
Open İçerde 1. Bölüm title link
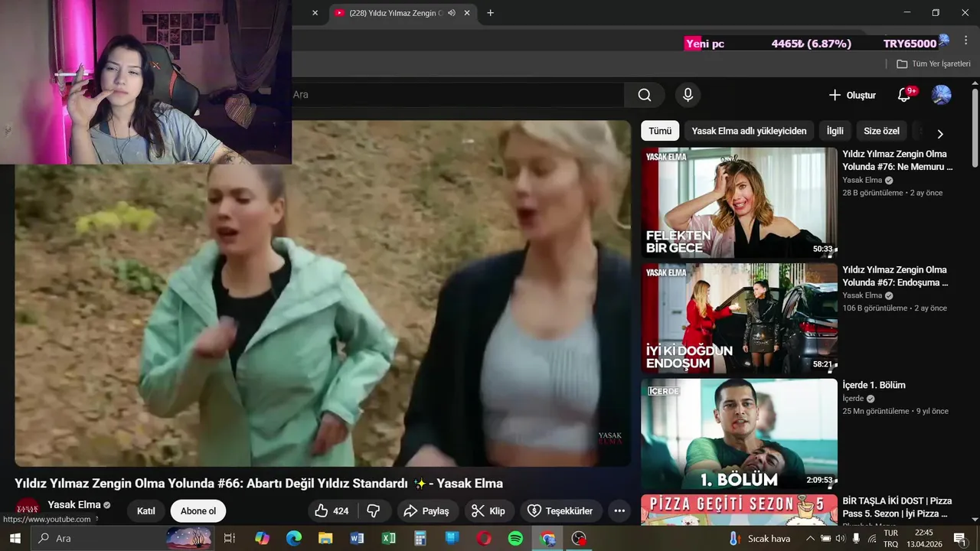874,385
